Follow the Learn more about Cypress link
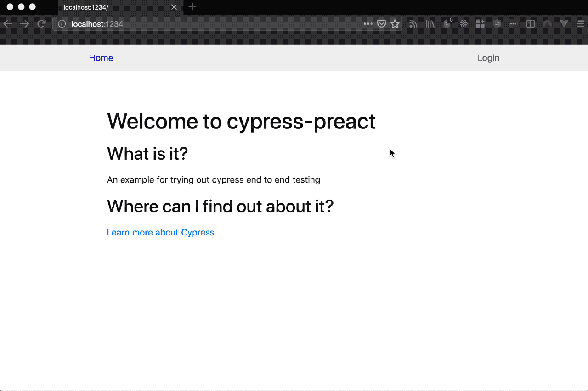This screenshot has height=391, width=588. pyautogui.click(x=160, y=232)
